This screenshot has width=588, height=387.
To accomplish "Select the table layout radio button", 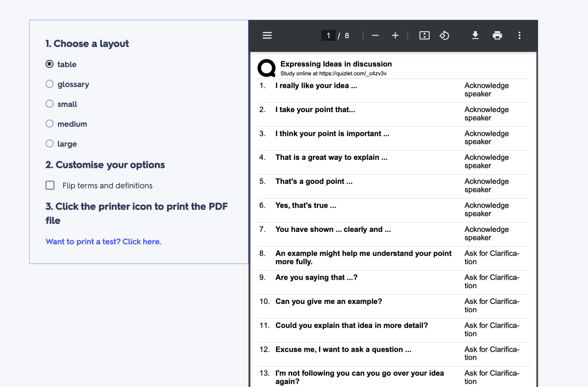I will [x=49, y=64].
